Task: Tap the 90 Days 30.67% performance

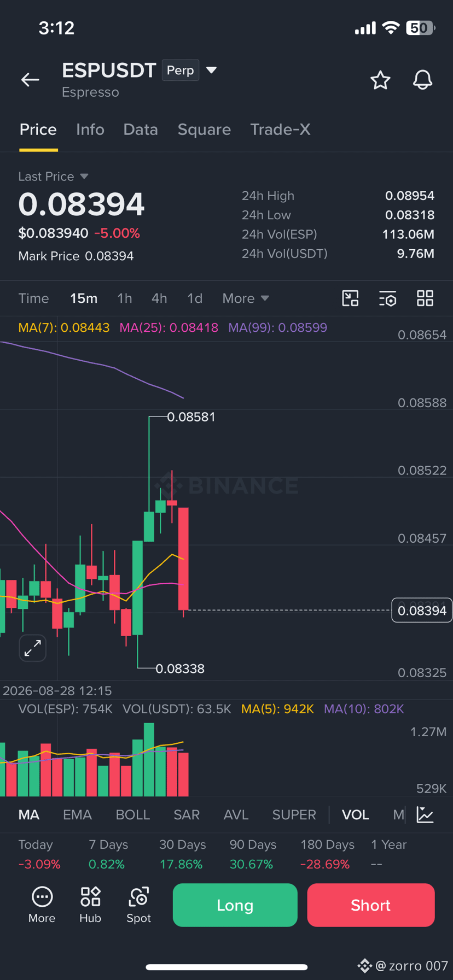Action: coord(253,855)
